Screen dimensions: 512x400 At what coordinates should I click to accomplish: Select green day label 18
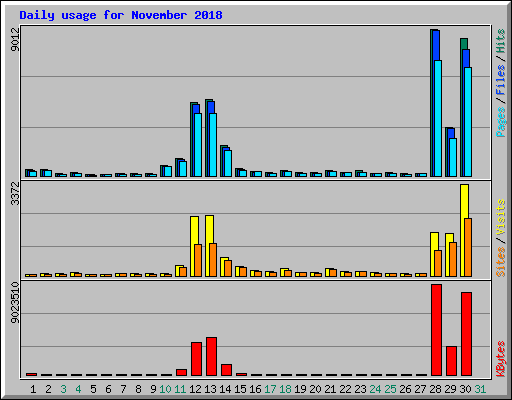pos(285,389)
